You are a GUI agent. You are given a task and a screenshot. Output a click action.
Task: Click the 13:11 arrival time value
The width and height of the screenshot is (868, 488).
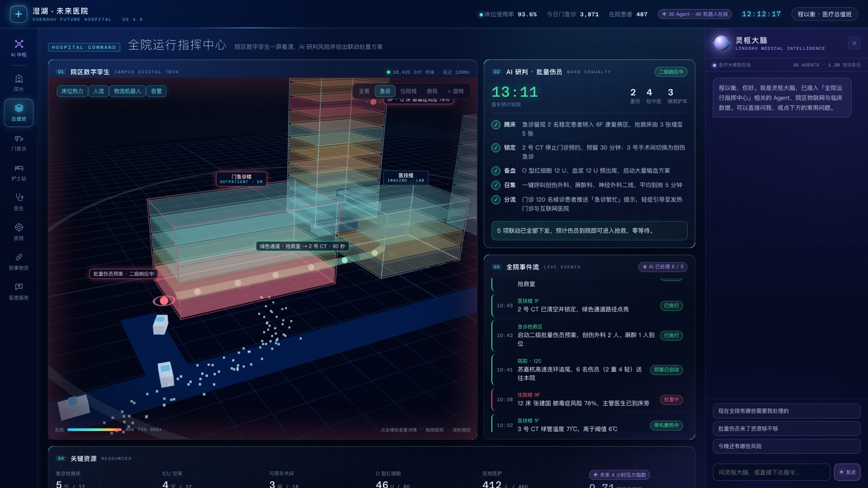click(x=514, y=92)
